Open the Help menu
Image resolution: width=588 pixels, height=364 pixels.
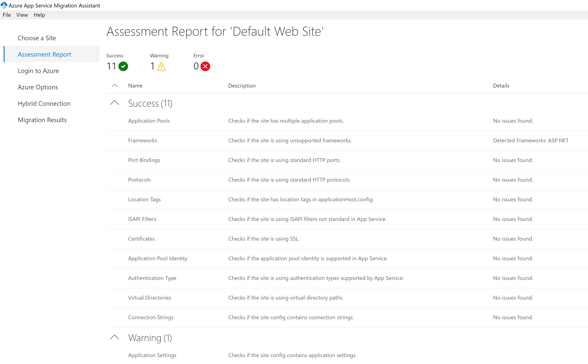coord(39,15)
